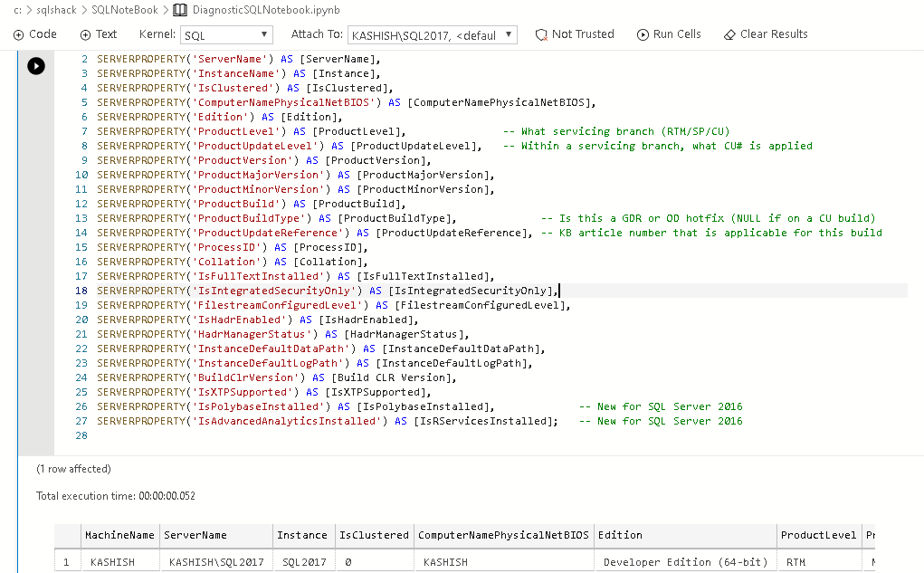
Task: Select row number 1 in the results grid
Action: pyautogui.click(x=66, y=562)
